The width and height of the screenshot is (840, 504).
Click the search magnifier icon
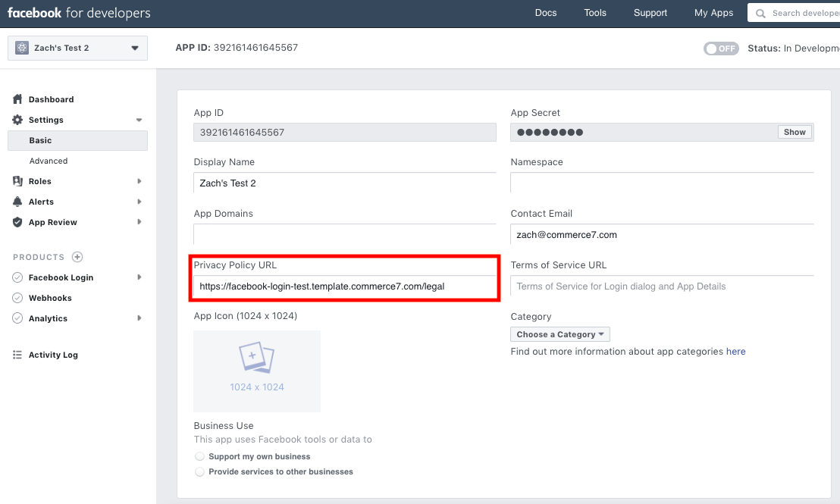pyautogui.click(x=760, y=14)
